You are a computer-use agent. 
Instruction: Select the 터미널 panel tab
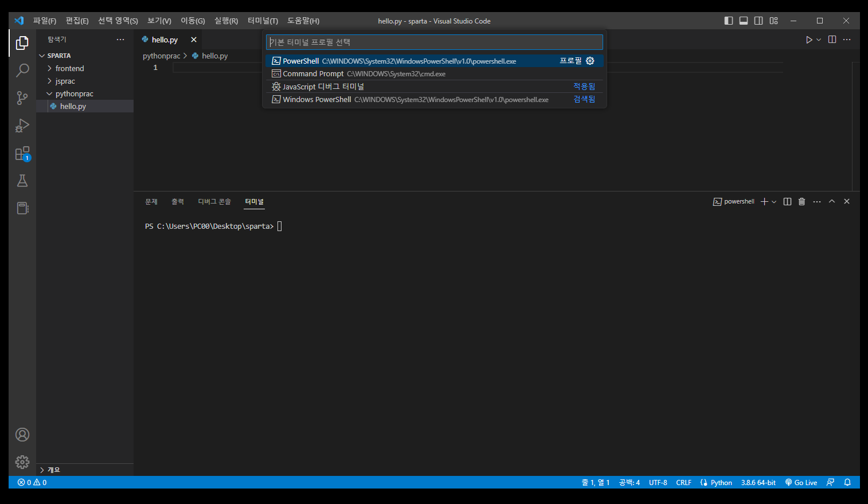click(255, 202)
